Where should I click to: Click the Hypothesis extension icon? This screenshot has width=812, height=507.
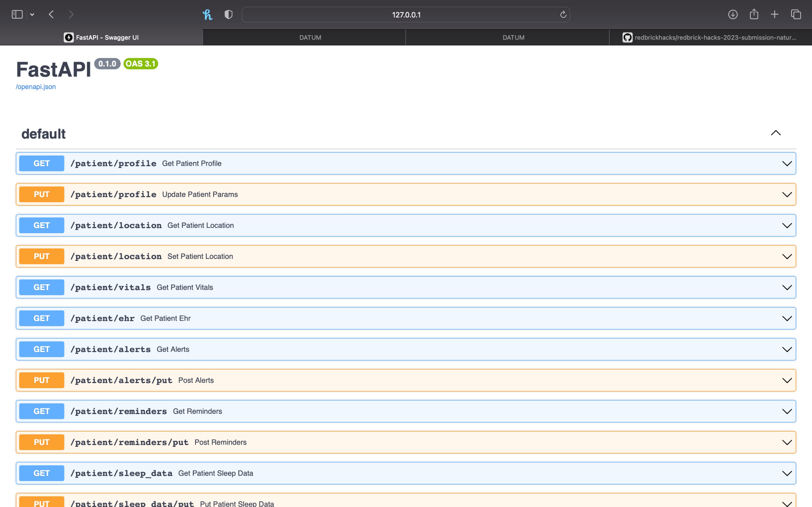(x=207, y=15)
